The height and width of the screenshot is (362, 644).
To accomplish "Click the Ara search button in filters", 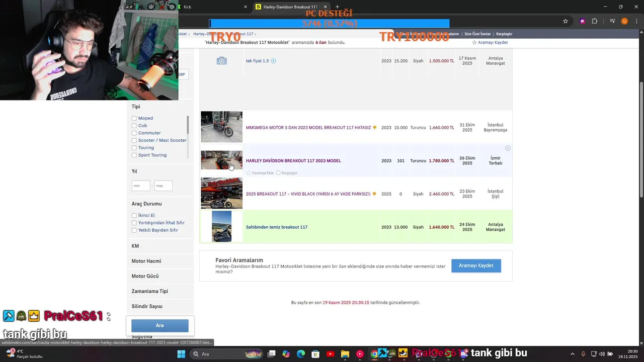I will pos(160,325).
